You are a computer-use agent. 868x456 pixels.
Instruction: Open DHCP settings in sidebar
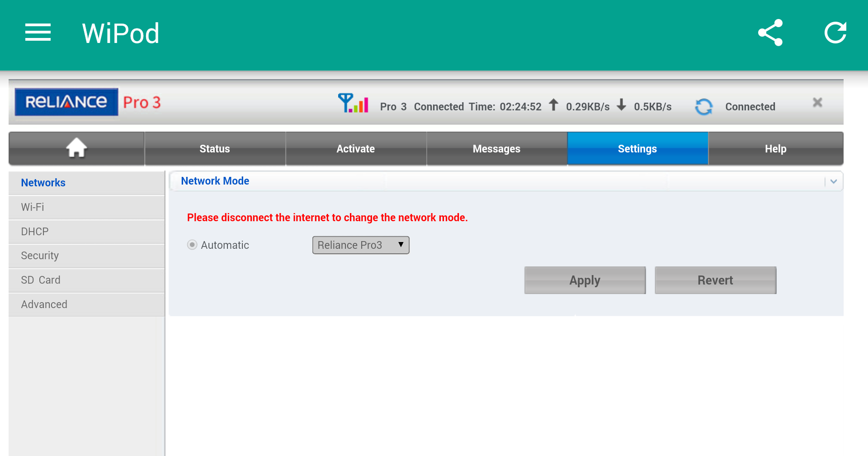click(x=86, y=232)
